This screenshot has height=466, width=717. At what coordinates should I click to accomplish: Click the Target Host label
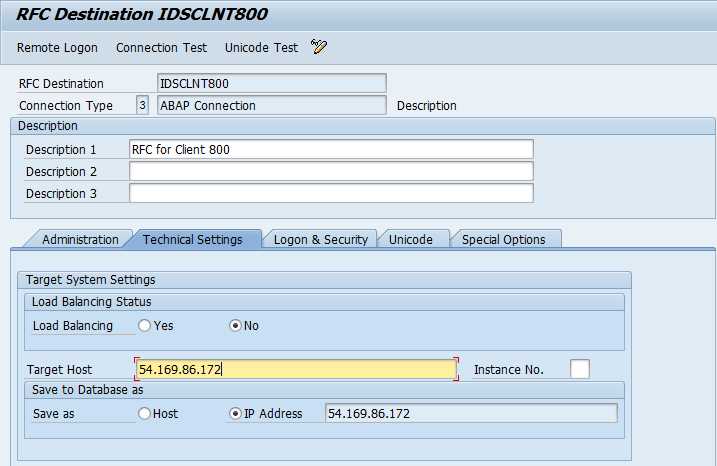tap(59, 370)
